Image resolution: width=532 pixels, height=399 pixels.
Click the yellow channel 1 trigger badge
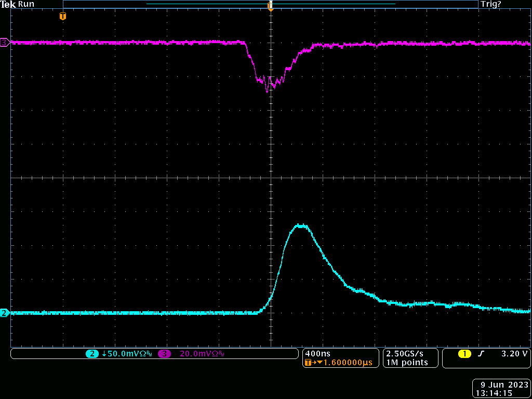(x=464, y=354)
